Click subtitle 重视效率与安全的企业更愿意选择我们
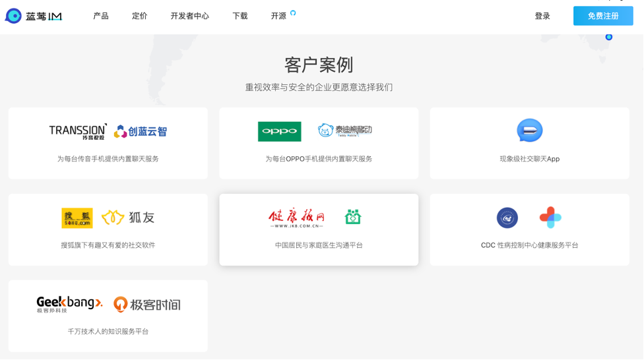644x360 pixels. [319, 87]
